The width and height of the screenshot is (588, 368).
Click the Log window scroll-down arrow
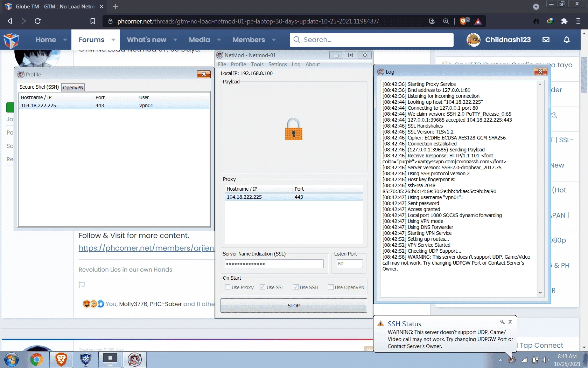[x=540, y=293]
